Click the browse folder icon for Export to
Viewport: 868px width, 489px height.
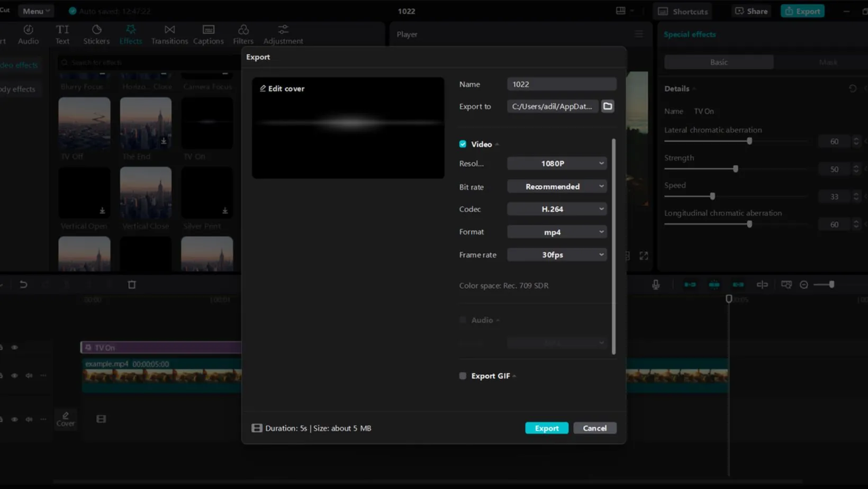pos(608,106)
